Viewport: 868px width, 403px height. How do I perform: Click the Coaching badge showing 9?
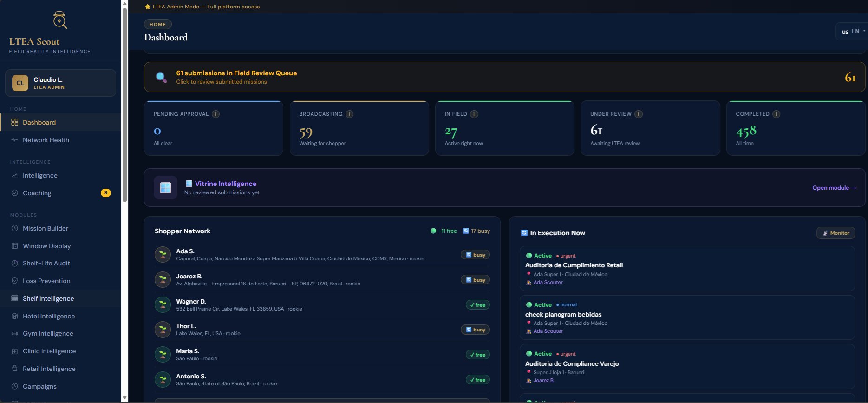pyautogui.click(x=106, y=193)
